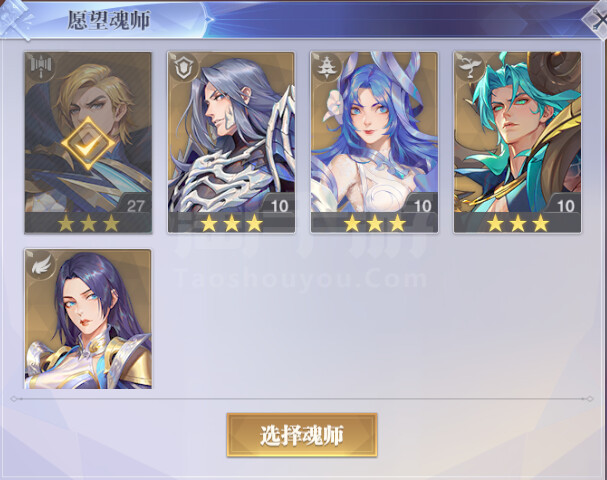Click the three stars under blond hero card

88,223
